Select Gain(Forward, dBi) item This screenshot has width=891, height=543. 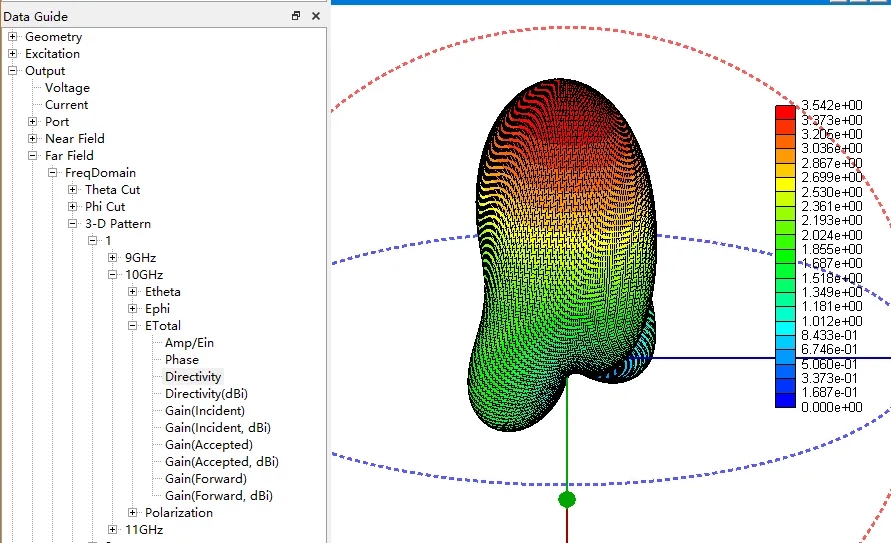pos(219,496)
